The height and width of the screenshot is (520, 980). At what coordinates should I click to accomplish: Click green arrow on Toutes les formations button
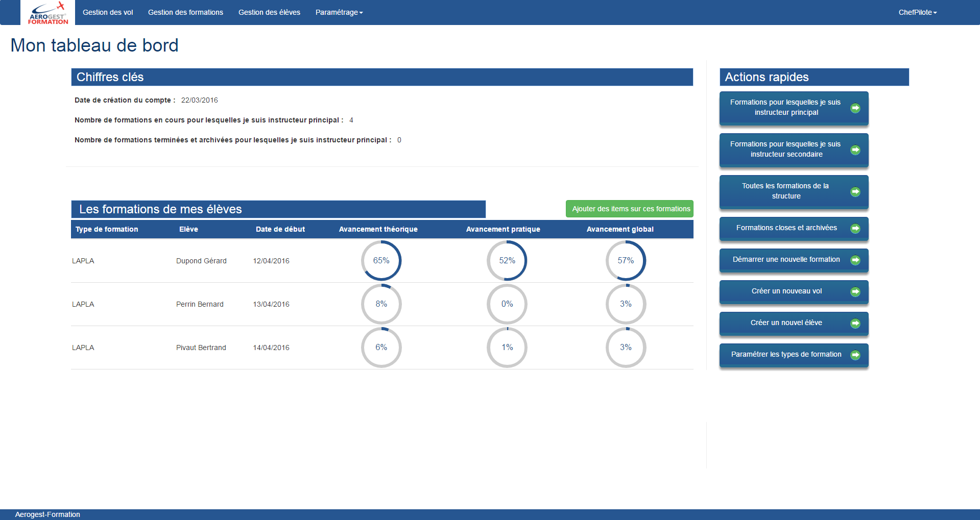point(855,192)
